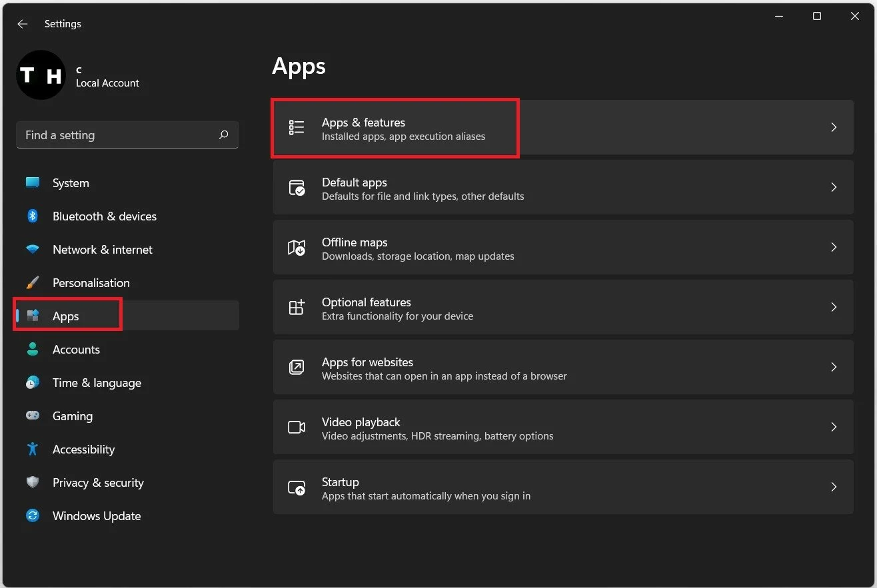Click the Accounts person icon
The height and width of the screenshot is (588, 877).
[33, 349]
